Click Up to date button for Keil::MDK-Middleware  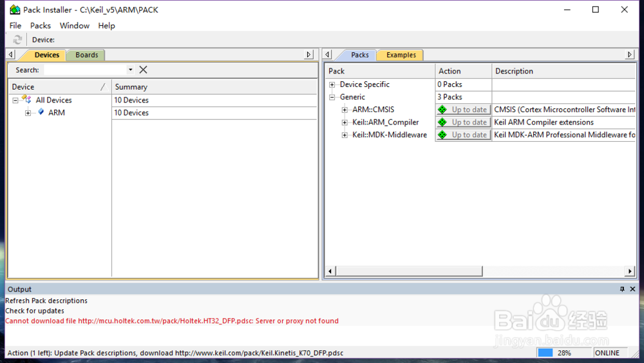[464, 135]
